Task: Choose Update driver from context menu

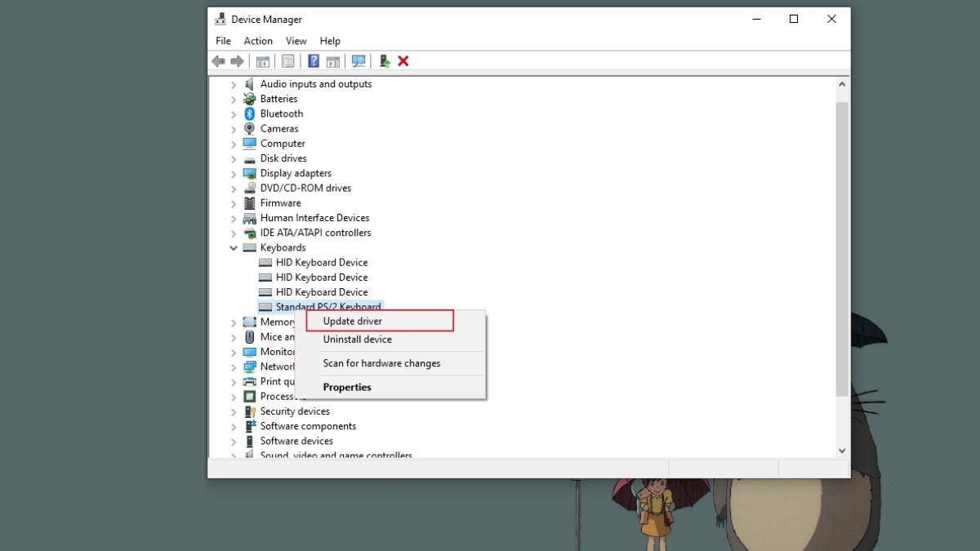Action: tap(353, 322)
